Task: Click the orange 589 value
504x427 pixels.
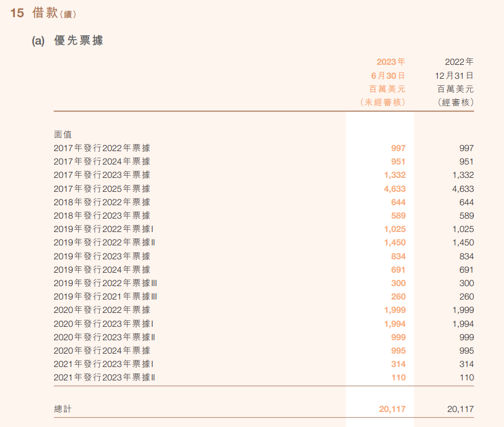Action: [x=398, y=215]
